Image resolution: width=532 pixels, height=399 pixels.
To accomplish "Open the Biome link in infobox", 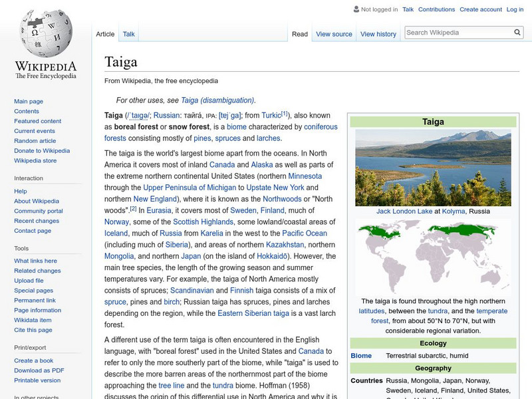I will (x=361, y=355).
